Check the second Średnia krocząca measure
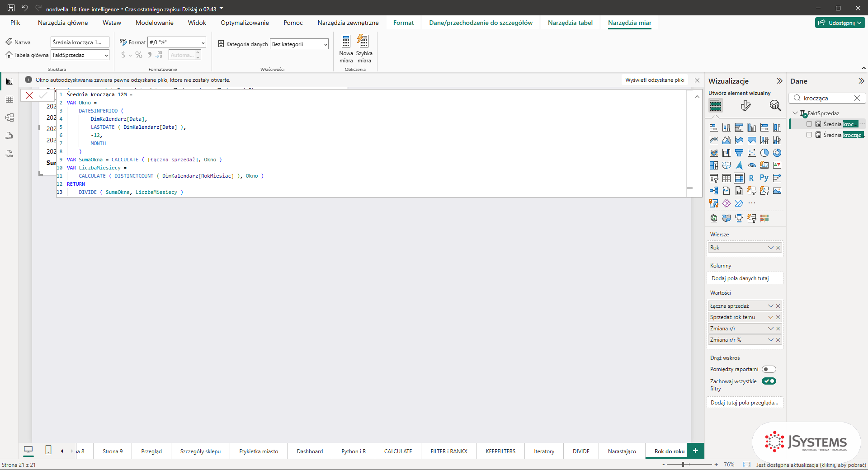The height and width of the screenshot is (470, 868). coord(809,135)
